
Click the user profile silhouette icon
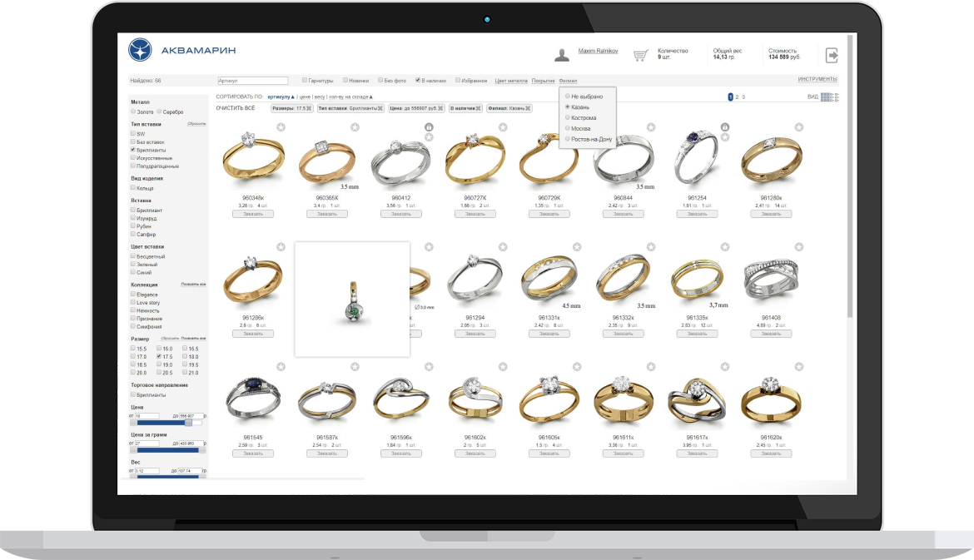(562, 55)
